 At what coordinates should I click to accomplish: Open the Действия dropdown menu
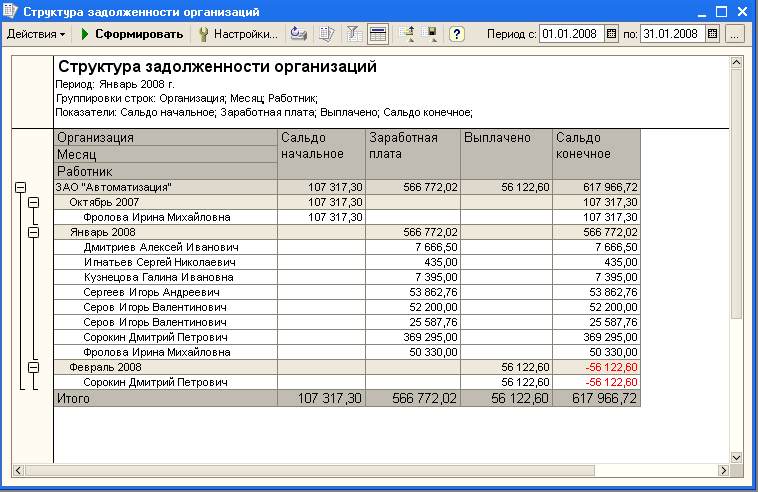point(36,34)
